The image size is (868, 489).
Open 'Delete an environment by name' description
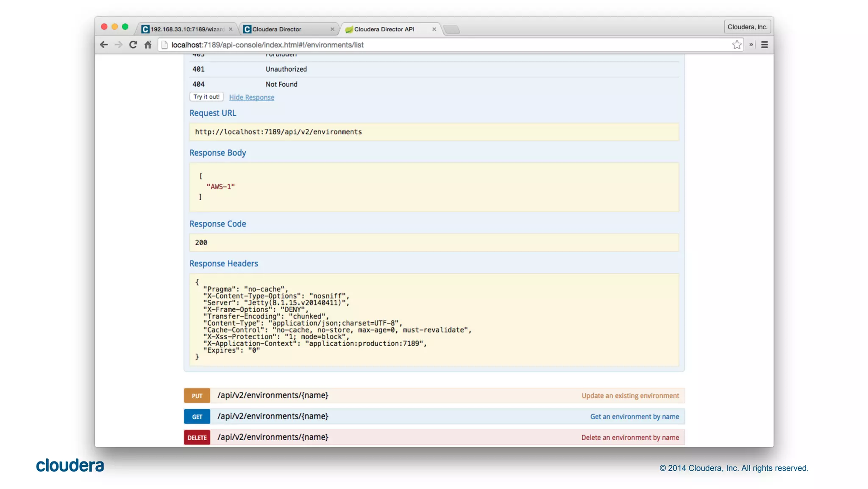click(630, 437)
